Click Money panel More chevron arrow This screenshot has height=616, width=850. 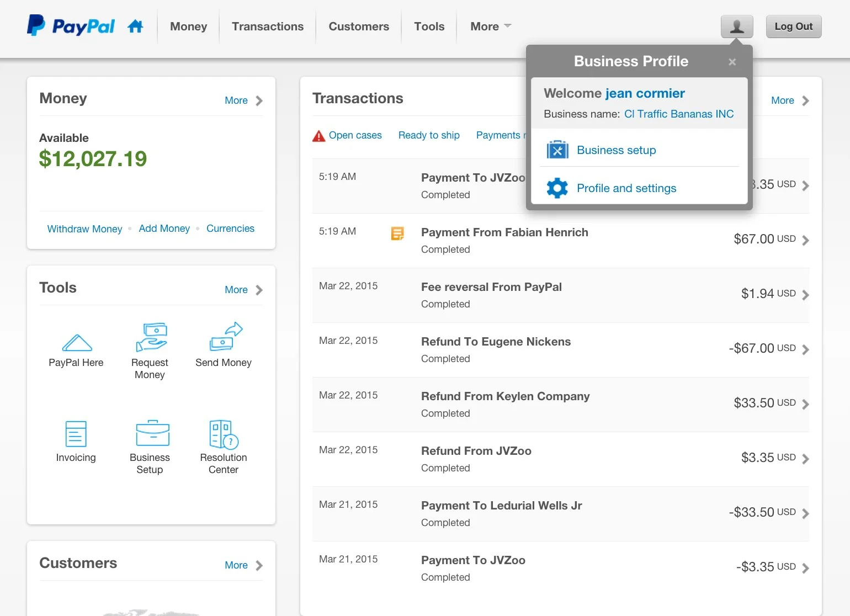pos(259,100)
